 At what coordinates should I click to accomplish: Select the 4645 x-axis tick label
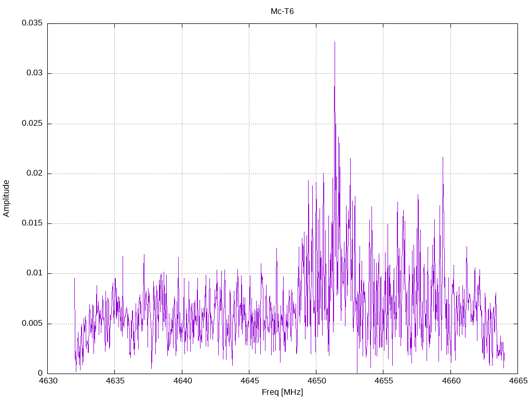(249, 381)
